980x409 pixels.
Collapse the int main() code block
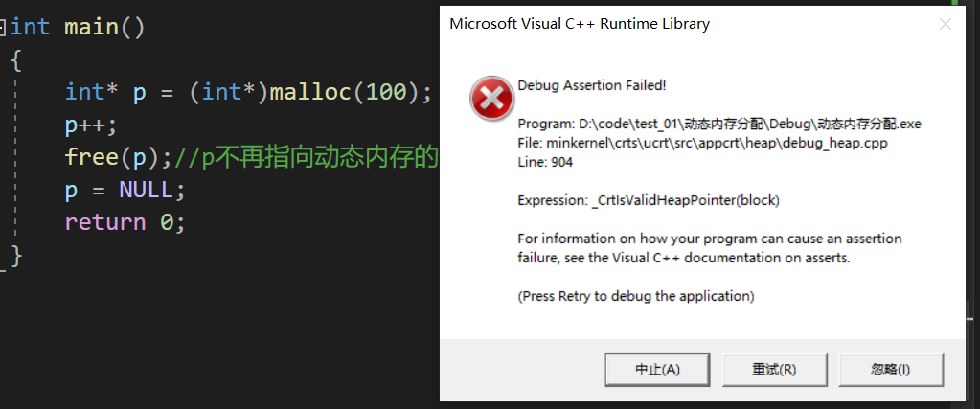(4, 27)
